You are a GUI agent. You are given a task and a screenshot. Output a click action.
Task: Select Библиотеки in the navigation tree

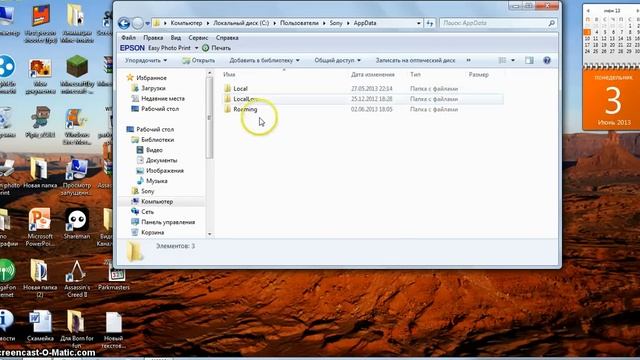(158, 140)
